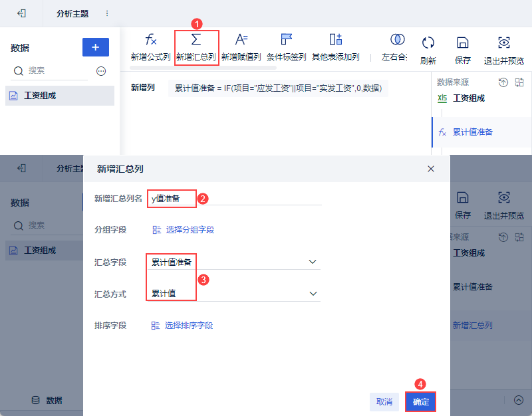
Task: Close the 新增汇总列 dialog
Action: pyautogui.click(x=431, y=169)
